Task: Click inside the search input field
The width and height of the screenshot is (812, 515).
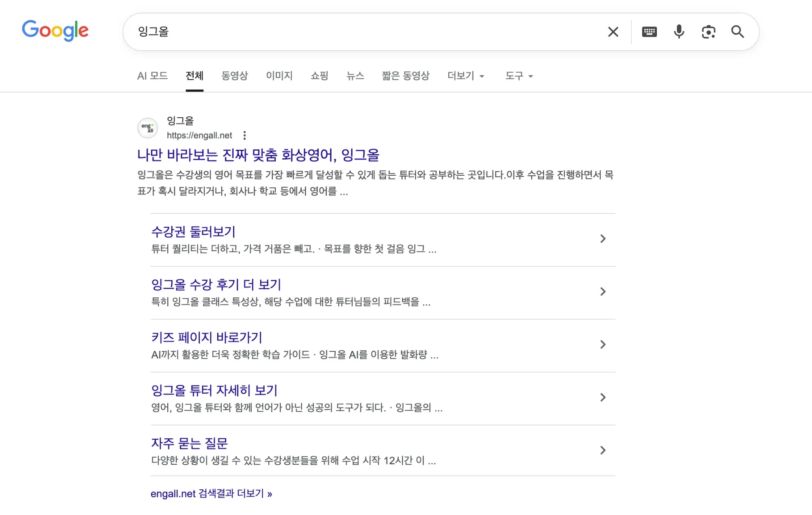Action: (325, 32)
